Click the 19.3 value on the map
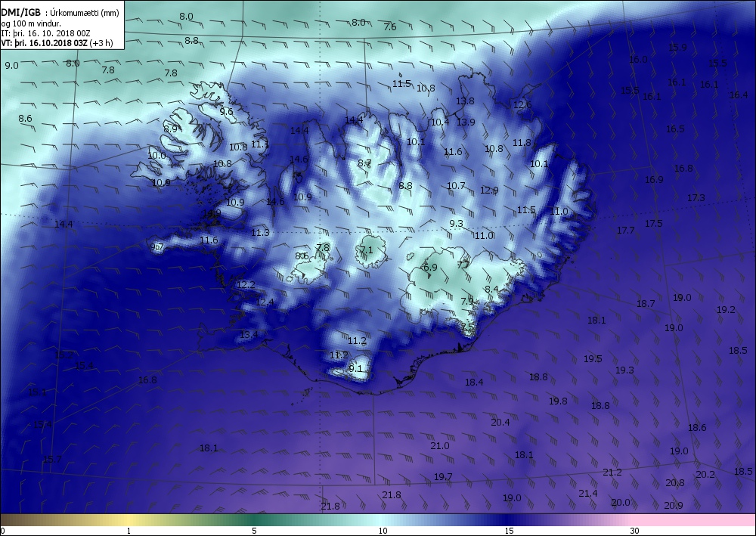This screenshot has height=536, width=756. pos(624,370)
